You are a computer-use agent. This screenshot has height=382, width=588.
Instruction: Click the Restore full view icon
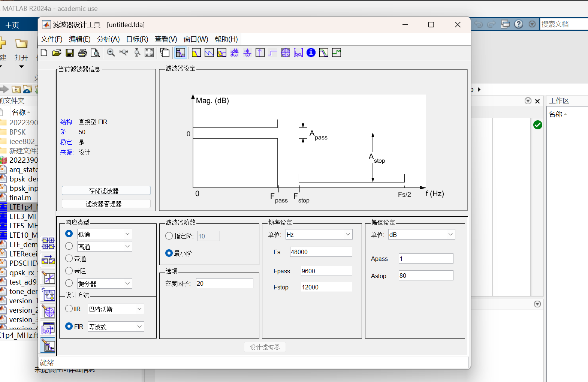coord(149,53)
